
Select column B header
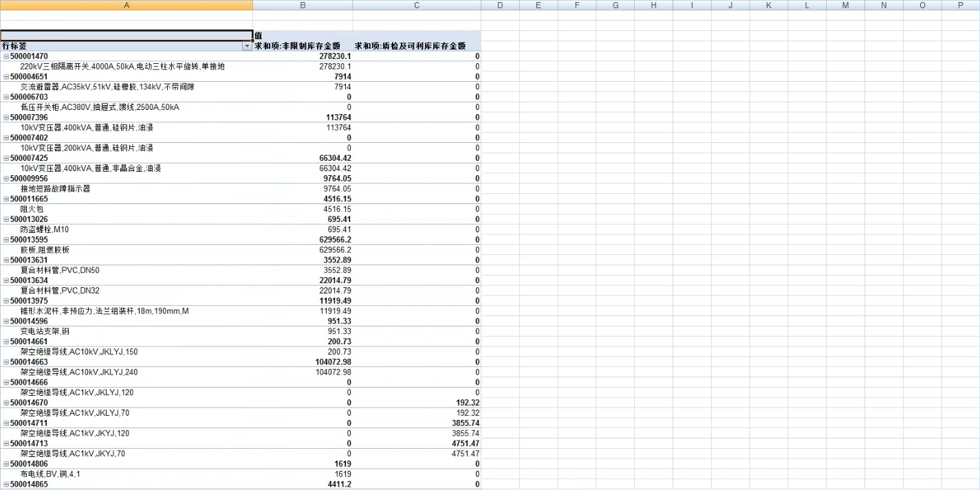point(303,5)
